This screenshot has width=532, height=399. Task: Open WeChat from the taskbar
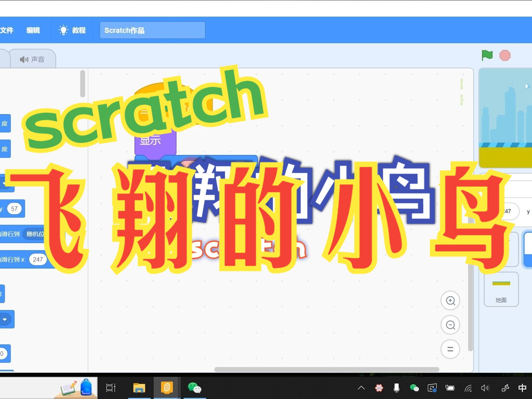pos(195,388)
